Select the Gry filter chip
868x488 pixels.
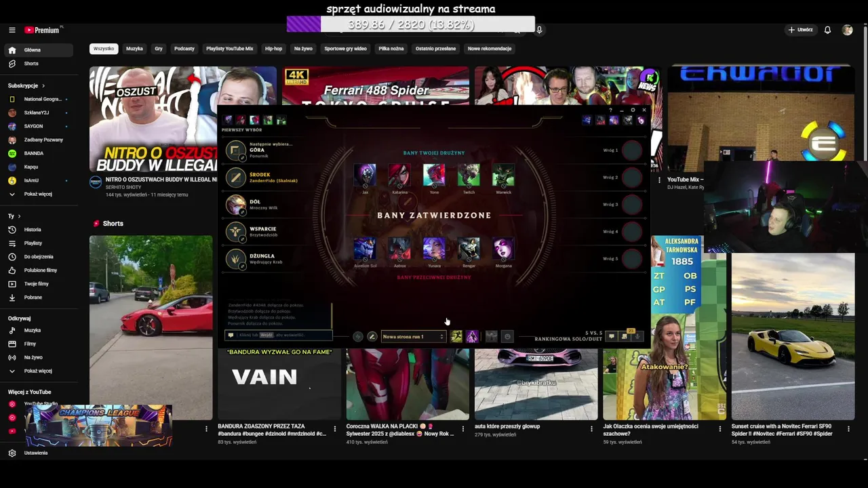tap(159, 49)
